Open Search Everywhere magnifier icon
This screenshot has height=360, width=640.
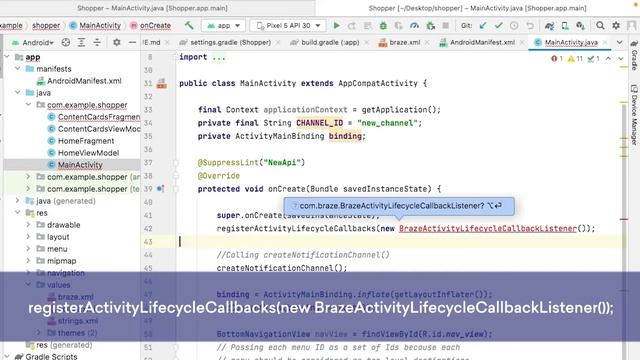point(600,25)
